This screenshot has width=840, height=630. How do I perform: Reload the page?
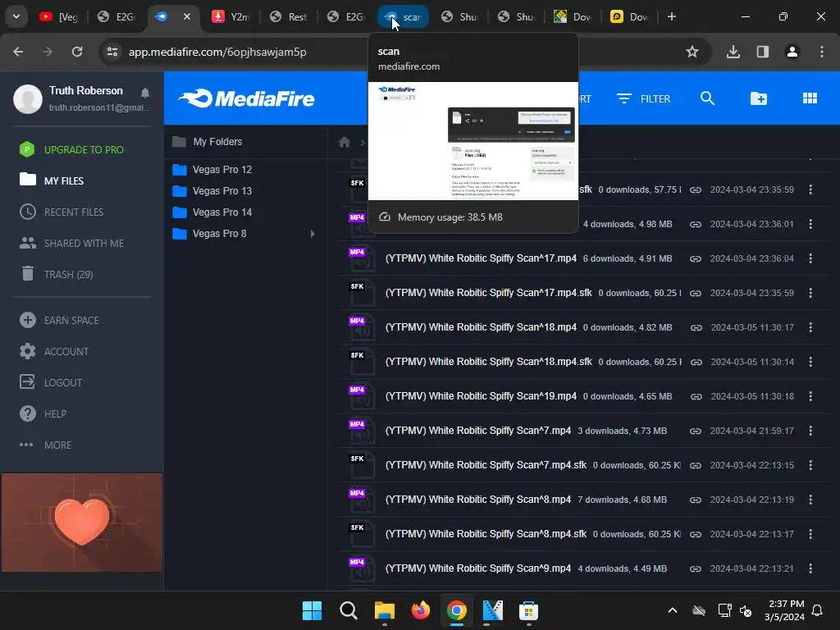click(x=77, y=52)
